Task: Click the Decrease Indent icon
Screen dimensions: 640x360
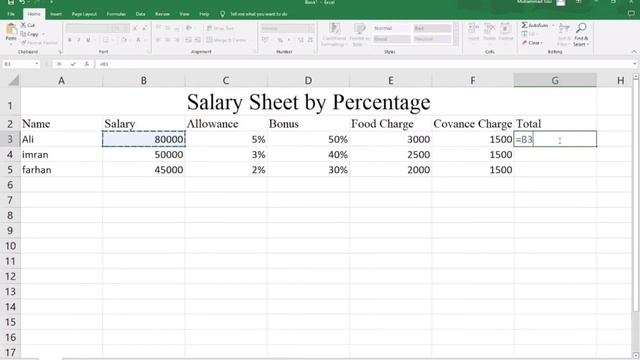Action: pos(188,40)
